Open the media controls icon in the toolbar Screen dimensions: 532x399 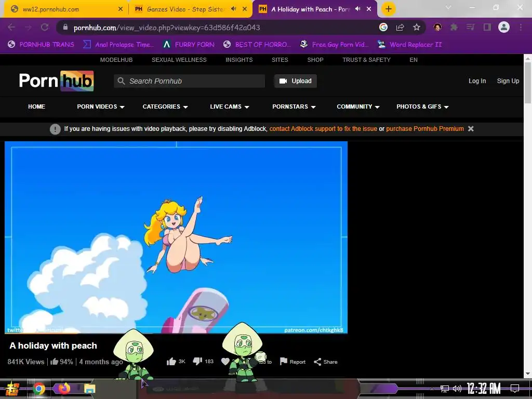(x=470, y=27)
